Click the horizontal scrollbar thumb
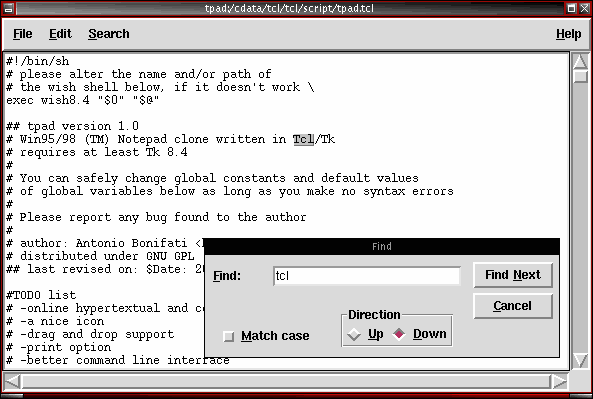This screenshot has height=399, width=593. [286, 381]
